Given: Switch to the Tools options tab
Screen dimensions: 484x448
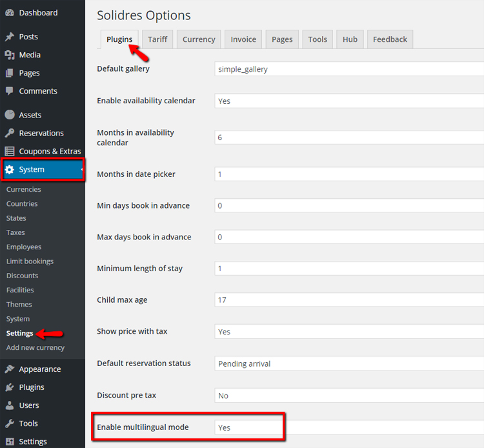Looking at the screenshot, I should pyautogui.click(x=318, y=39).
